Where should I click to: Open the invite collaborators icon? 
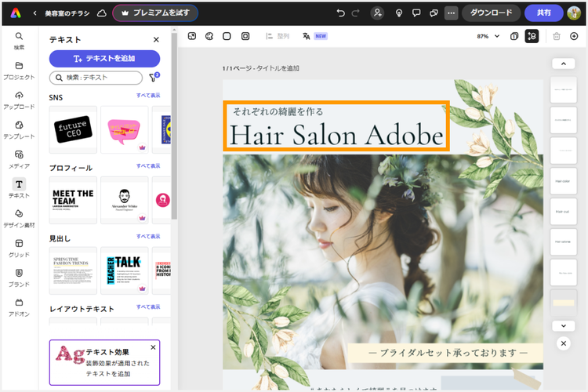(x=377, y=13)
